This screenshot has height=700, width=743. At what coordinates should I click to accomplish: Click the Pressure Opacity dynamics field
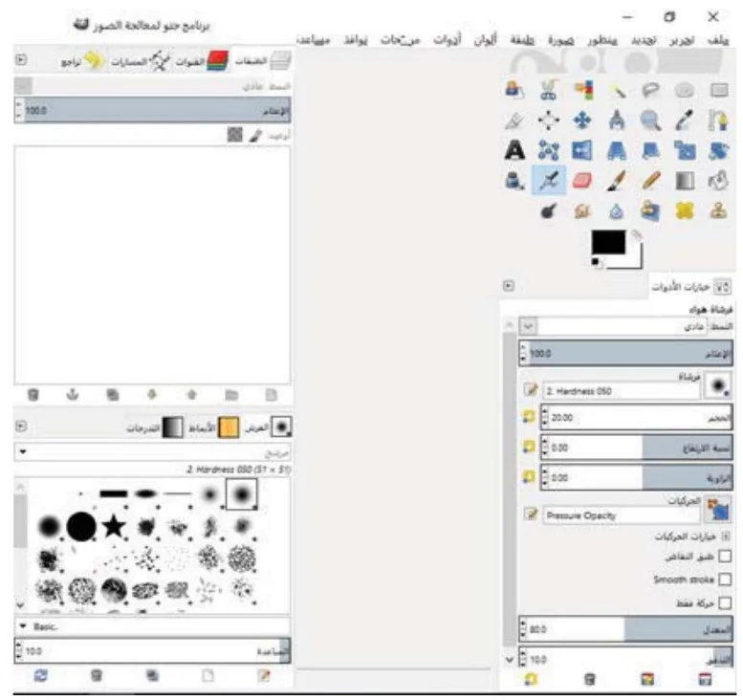pos(621,515)
